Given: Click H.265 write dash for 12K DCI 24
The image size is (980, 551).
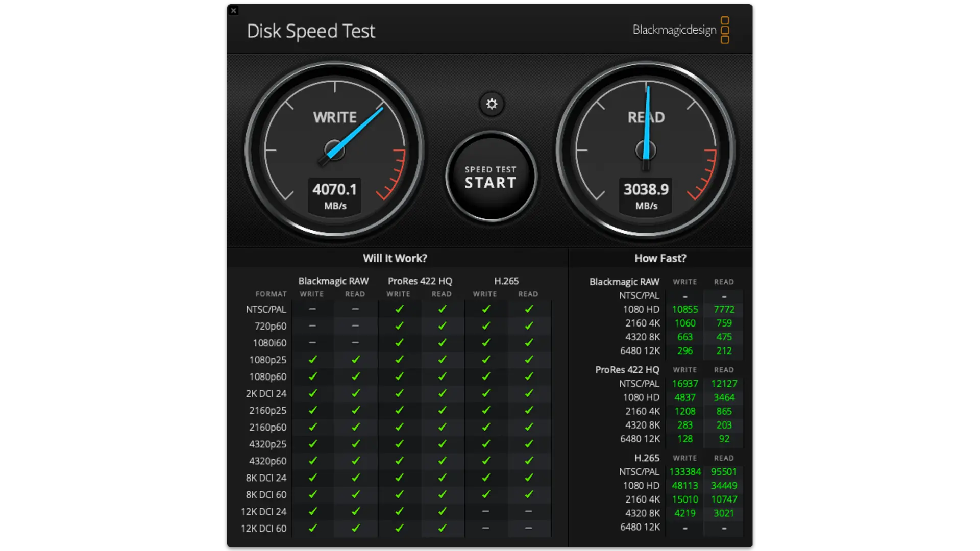Looking at the screenshot, I should click(485, 511).
